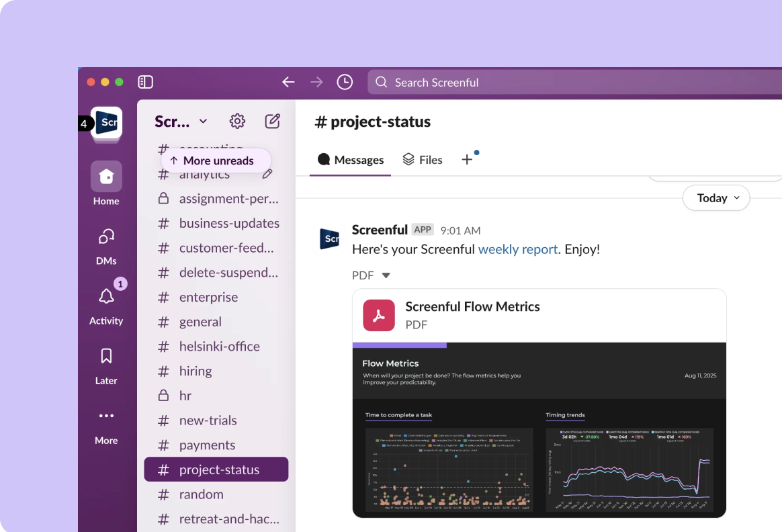Go forward with the right arrow

point(316,82)
